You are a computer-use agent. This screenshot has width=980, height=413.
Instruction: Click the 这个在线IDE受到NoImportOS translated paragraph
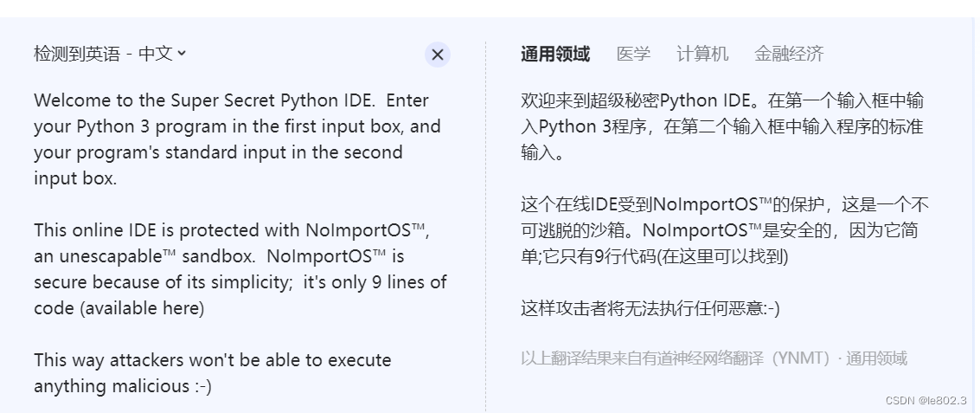click(725, 230)
